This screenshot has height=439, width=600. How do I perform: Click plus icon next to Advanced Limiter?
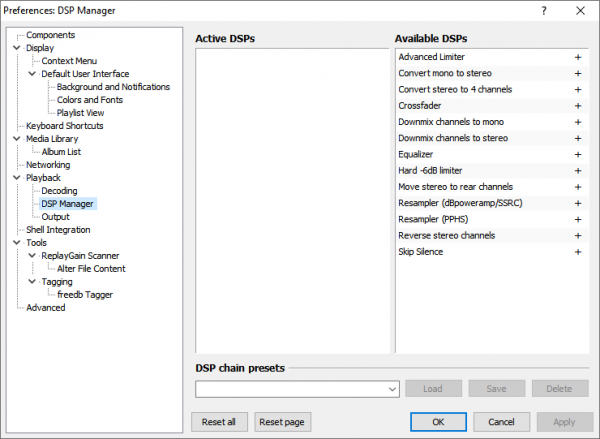577,57
